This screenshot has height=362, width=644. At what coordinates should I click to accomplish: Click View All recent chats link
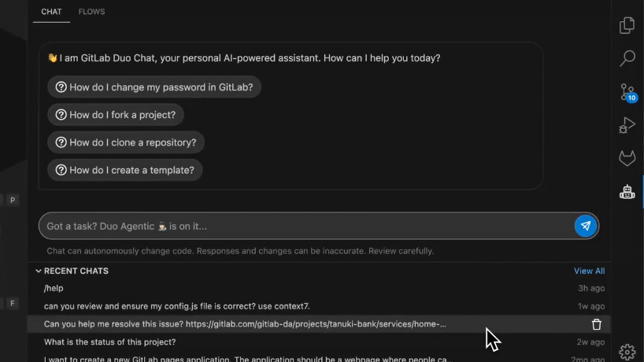click(x=589, y=271)
